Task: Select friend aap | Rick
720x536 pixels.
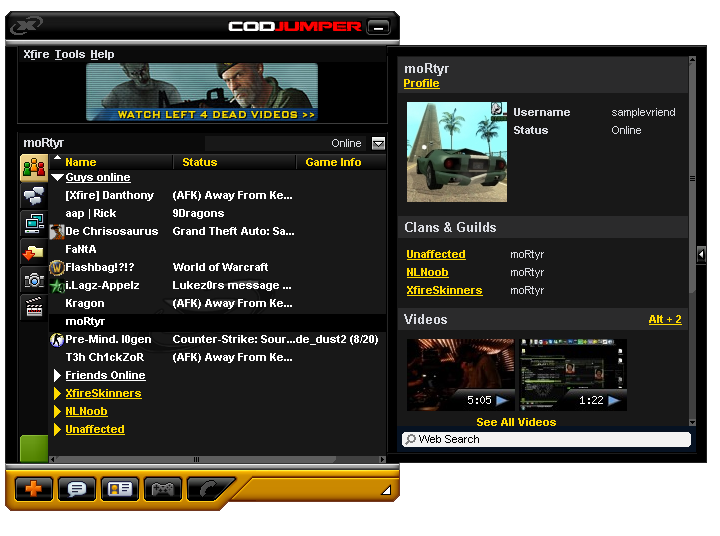Action: coord(90,214)
